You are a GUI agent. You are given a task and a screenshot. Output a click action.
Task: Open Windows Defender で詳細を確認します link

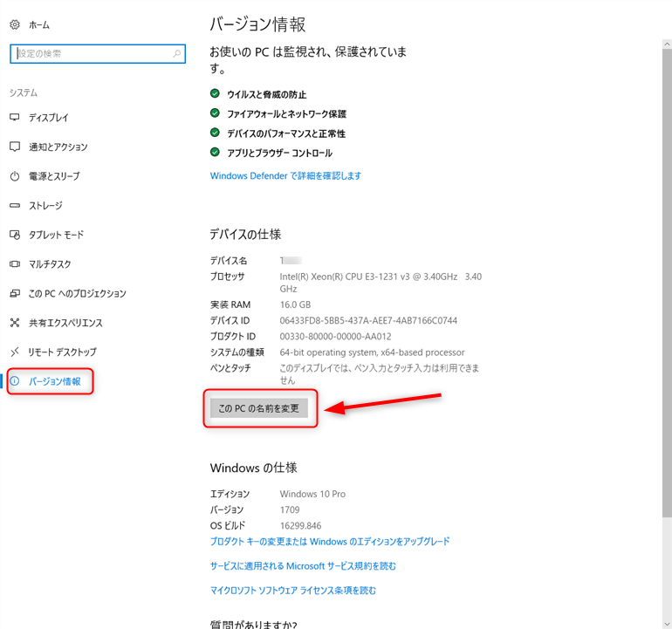click(285, 175)
